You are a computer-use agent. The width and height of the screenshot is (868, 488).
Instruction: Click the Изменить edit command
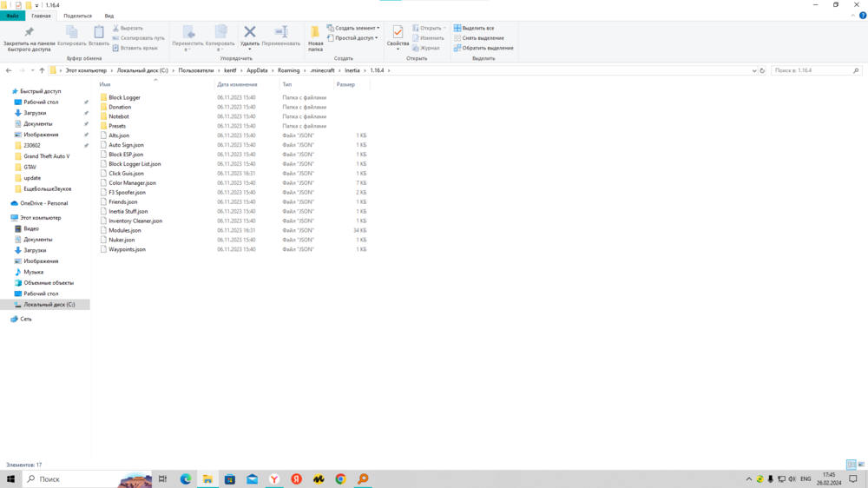[428, 37]
